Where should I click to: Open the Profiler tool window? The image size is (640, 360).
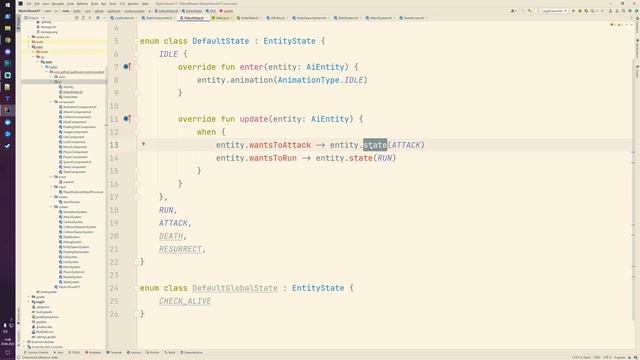pyautogui.click(x=153, y=352)
